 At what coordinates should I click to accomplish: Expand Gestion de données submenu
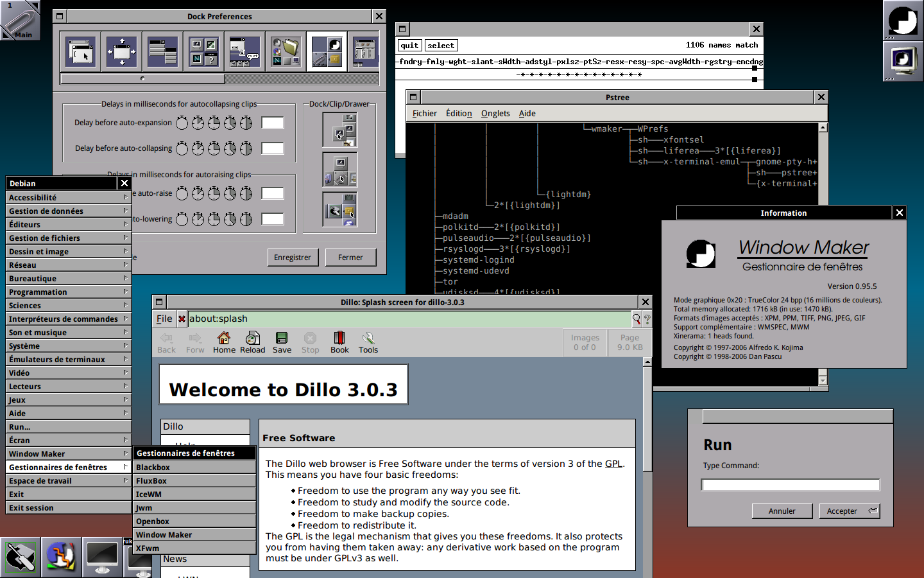[x=69, y=211]
